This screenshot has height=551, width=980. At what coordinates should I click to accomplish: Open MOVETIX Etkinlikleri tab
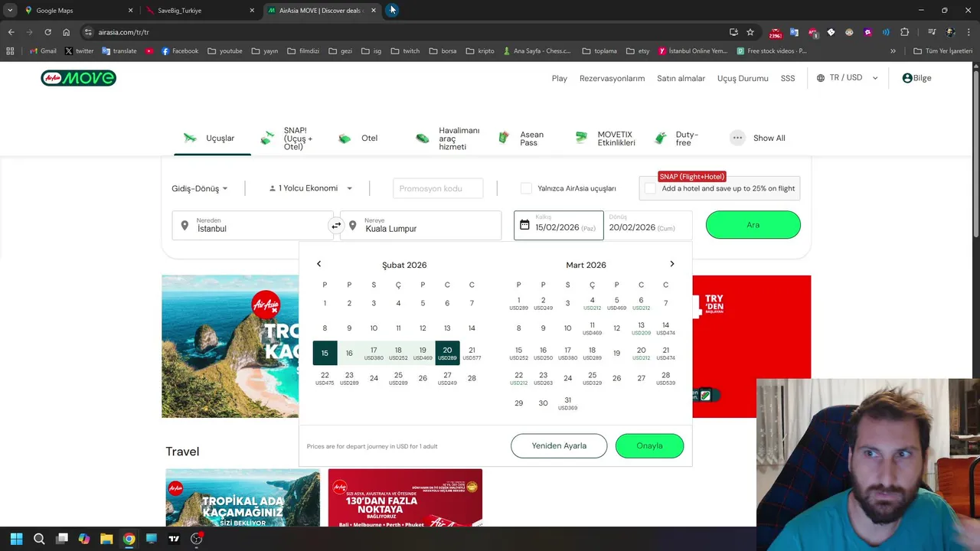tap(606, 139)
